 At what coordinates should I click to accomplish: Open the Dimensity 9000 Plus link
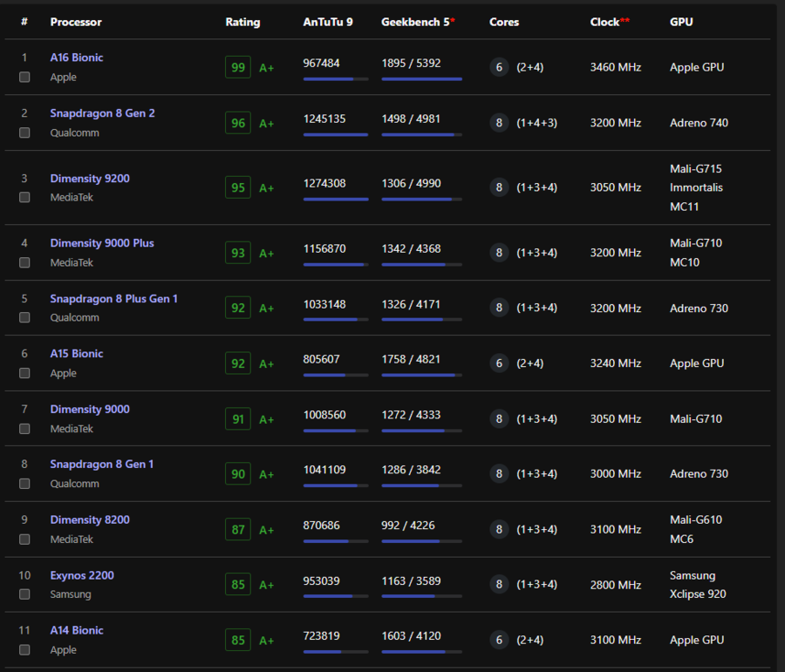(102, 243)
